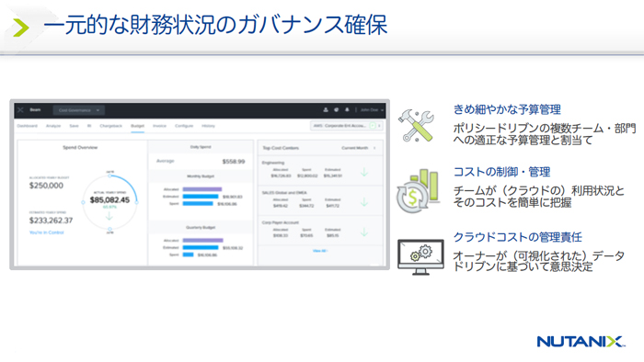644x362 pixels.
Task: Switch to the Dashboard tab
Action: (x=27, y=126)
